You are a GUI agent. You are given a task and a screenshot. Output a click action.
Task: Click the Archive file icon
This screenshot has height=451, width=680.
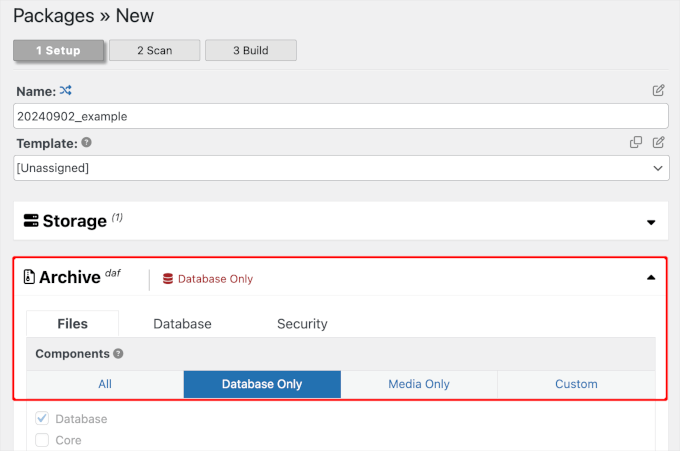(x=30, y=278)
